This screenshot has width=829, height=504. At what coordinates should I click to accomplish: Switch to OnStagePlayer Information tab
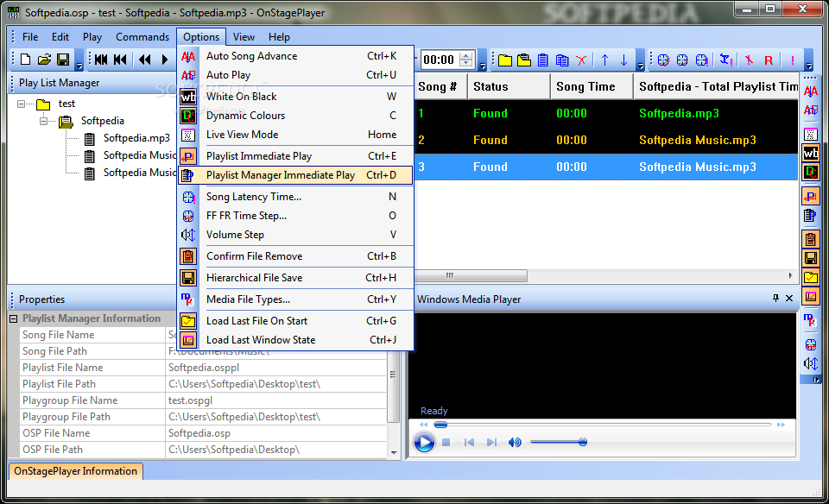coord(76,471)
